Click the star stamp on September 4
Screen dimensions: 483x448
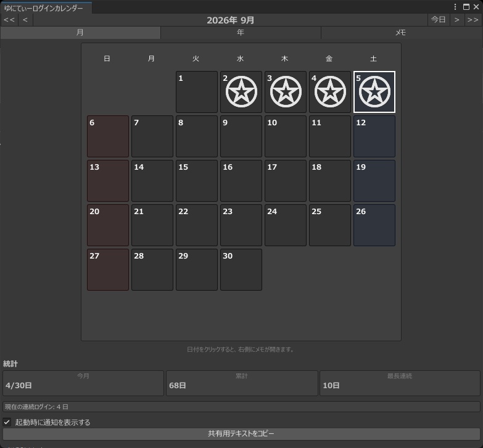(x=330, y=92)
